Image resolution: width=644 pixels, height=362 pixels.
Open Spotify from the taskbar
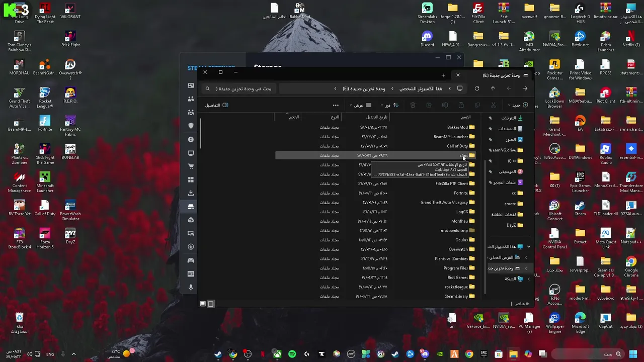(x=292, y=354)
